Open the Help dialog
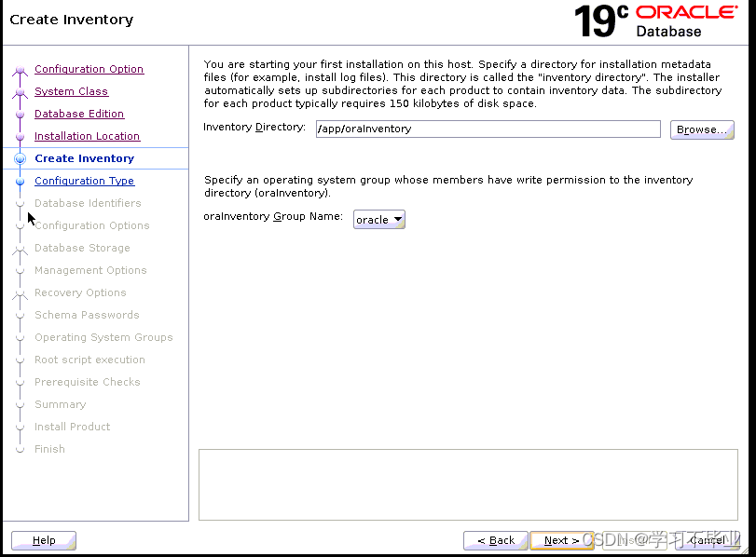The width and height of the screenshot is (756, 557). [x=43, y=540]
